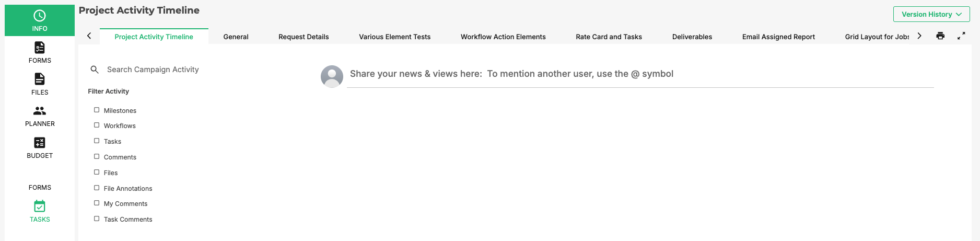
Task: Switch to the Request Details tab
Action: 304,37
